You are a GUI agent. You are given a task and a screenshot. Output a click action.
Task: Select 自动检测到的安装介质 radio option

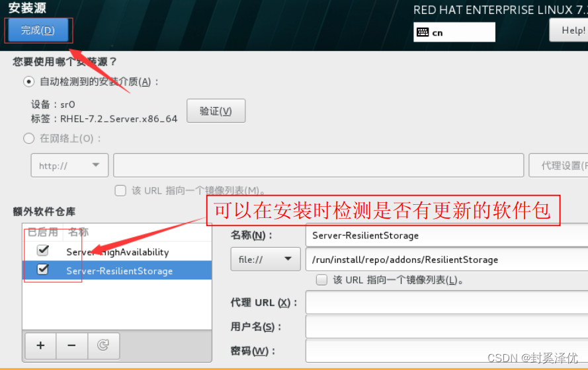(x=29, y=82)
